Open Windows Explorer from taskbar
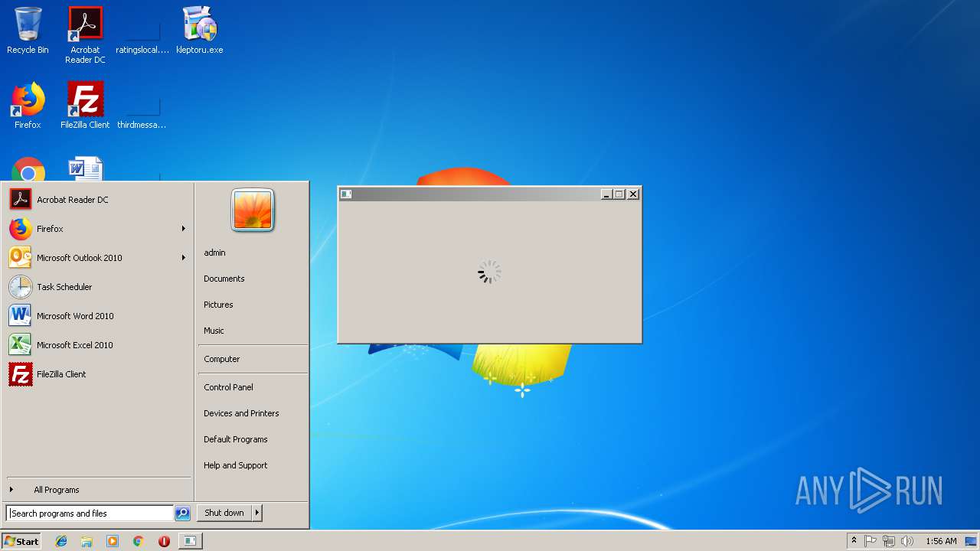980x551 pixels. click(x=87, y=541)
